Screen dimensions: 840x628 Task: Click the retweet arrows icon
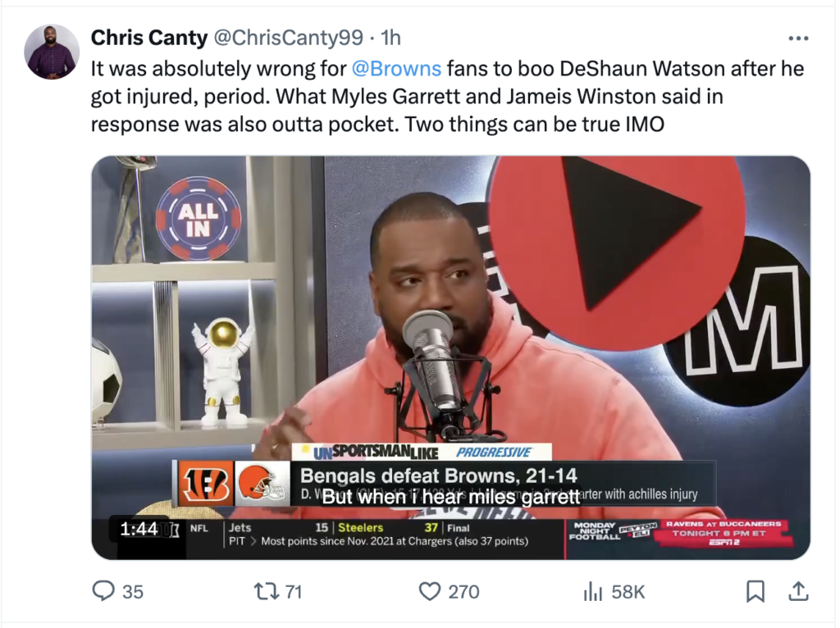click(x=265, y=591)
